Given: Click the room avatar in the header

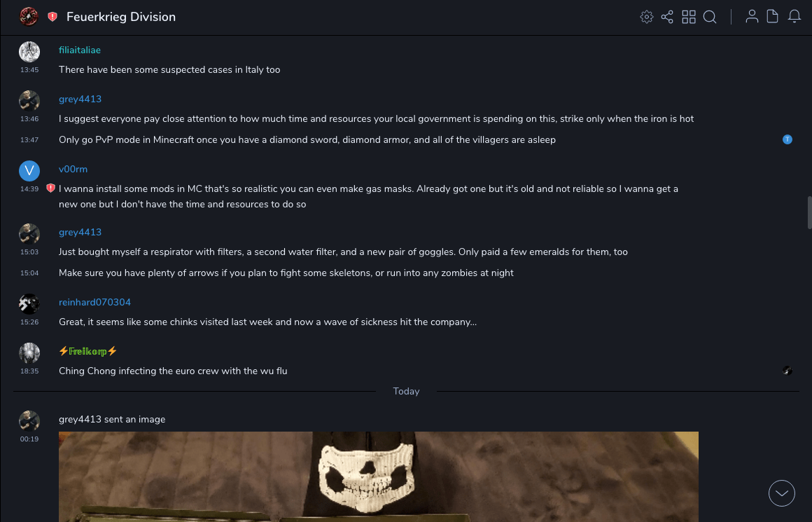Looking at the screenshot, I should 29,17.
